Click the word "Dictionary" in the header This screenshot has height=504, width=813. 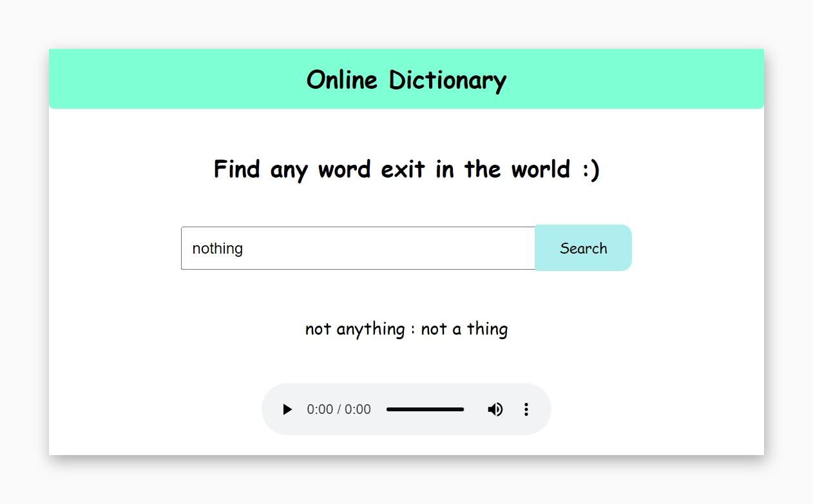pyautogui.click(x=448, y=80)
